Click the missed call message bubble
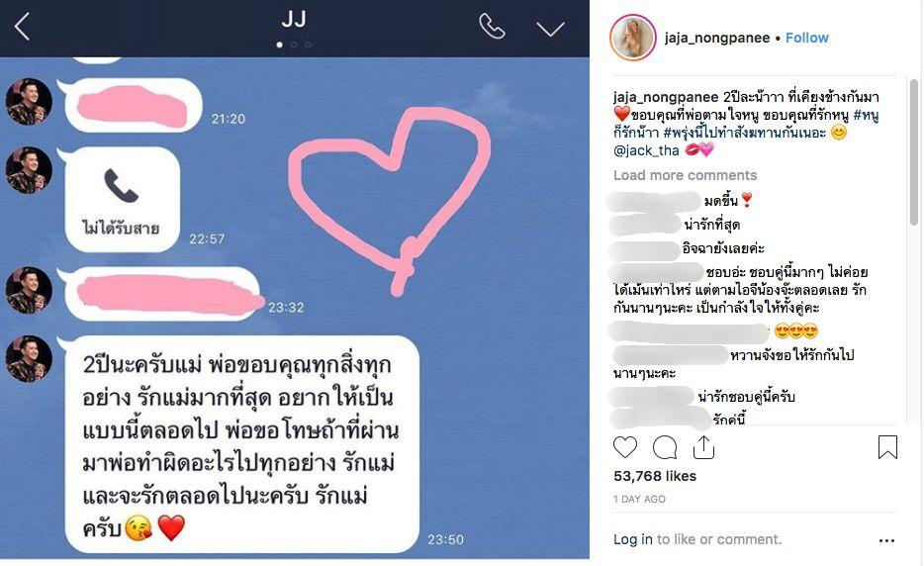 click(x=122, y=199)
